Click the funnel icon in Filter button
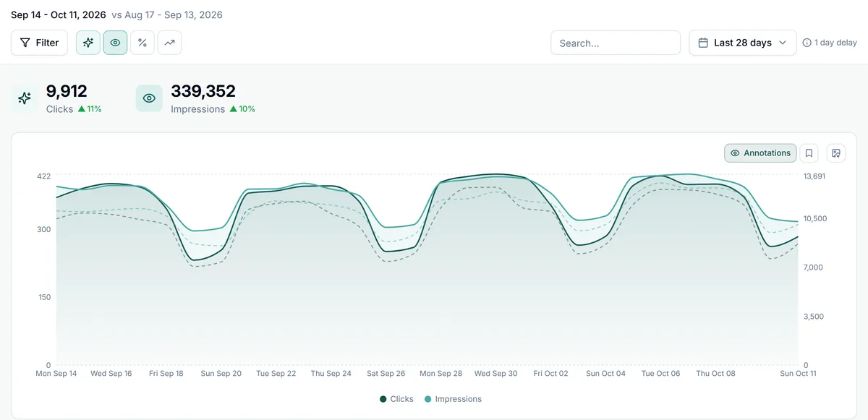868x420 pixels. click(x=25, y=43)
